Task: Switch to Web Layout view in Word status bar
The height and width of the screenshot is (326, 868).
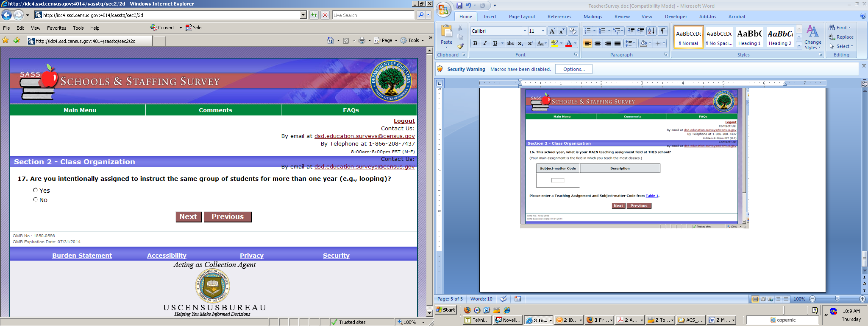Action: click(771, 299)
